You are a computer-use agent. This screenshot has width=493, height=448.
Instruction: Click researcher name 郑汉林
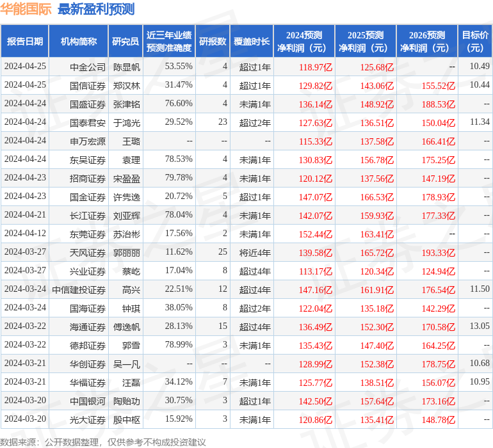pos(127,86)
